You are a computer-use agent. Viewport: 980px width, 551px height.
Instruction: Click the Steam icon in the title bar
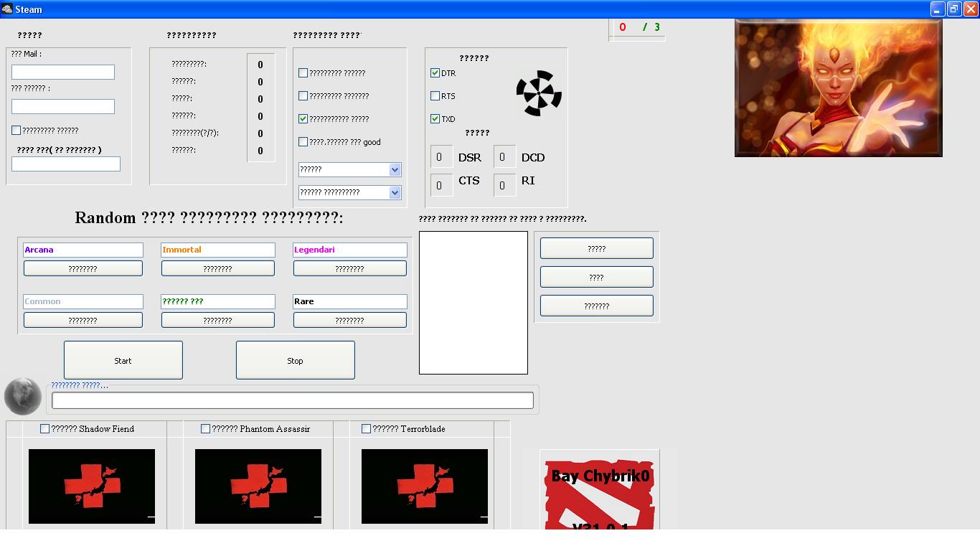[6, 9]
